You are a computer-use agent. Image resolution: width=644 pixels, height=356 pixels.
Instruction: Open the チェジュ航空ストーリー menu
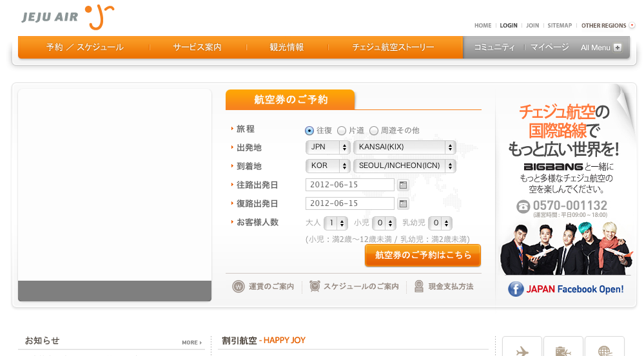(393, 47)
